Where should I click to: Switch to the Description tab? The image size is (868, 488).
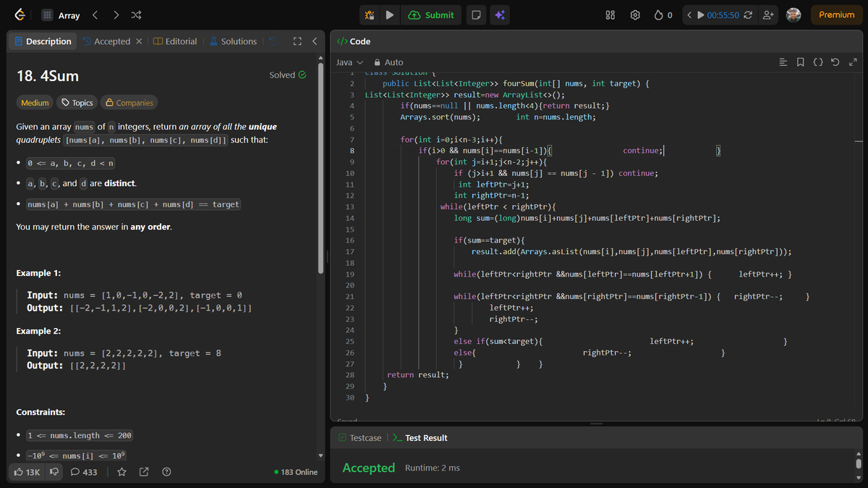pyautogui.click(x=43, y=41)
